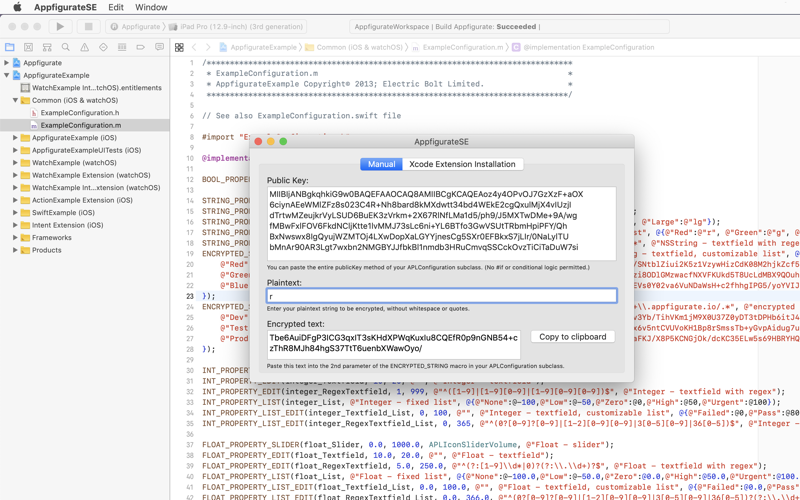
Task: Minimize the AppfigurateSE dialog window
Action: click(271, 142)
